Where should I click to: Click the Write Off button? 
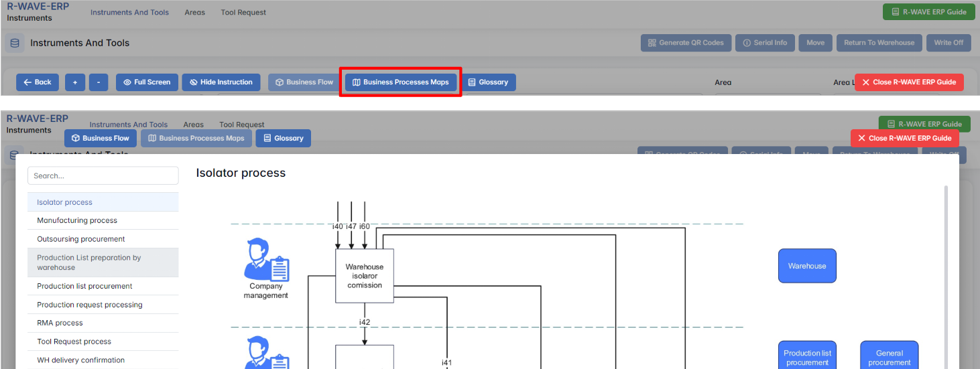[948, 43]
